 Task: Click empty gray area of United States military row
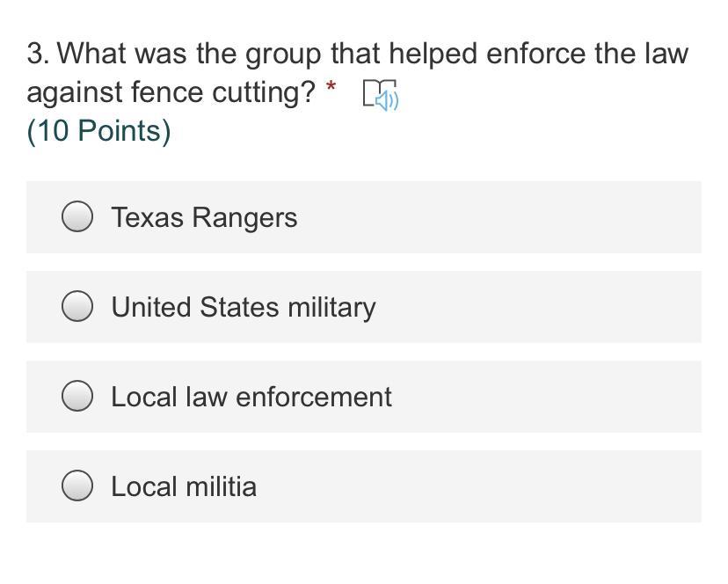pos(545,307)
